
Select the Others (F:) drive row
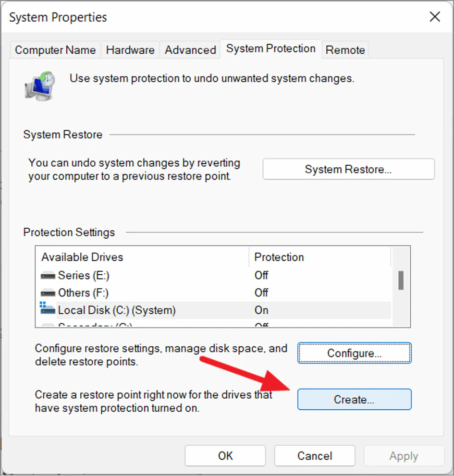click(144, 293)
